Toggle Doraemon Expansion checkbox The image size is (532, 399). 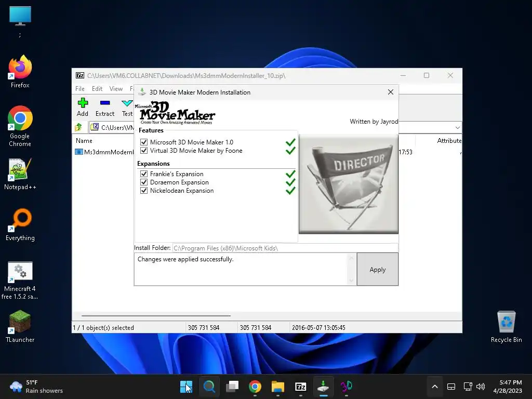tap(144, 182)
